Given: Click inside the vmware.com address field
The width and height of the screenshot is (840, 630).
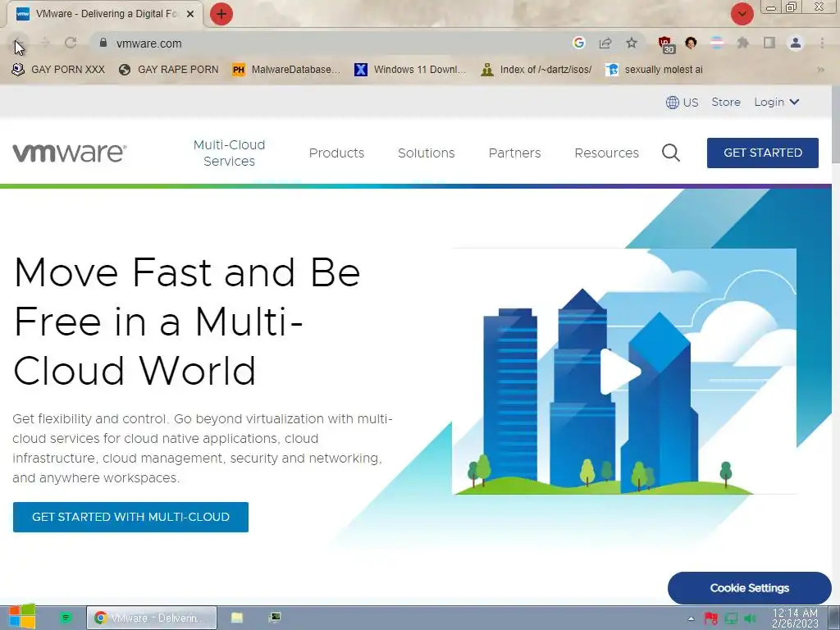Looking at the screenshot, I should 332,43.
